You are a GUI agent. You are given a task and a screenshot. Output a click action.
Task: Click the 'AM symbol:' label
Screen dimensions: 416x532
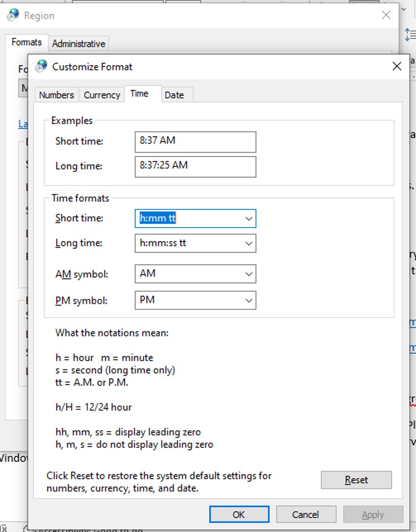click(x=81, y=274)
